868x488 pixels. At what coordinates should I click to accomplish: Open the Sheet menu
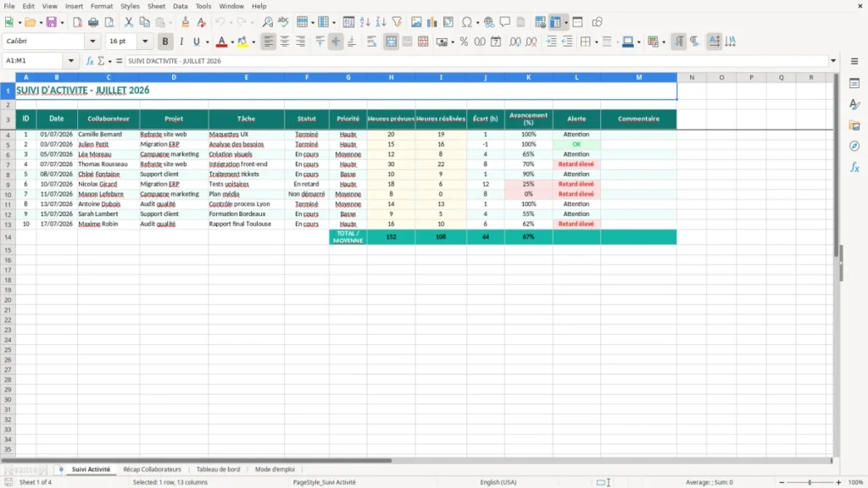pos(156,6)
